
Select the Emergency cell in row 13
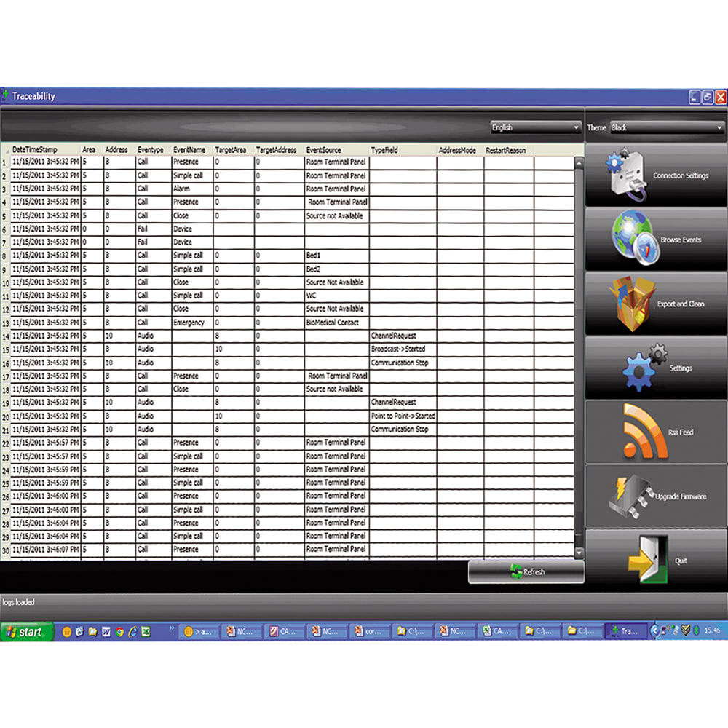(x=191, y=323)
